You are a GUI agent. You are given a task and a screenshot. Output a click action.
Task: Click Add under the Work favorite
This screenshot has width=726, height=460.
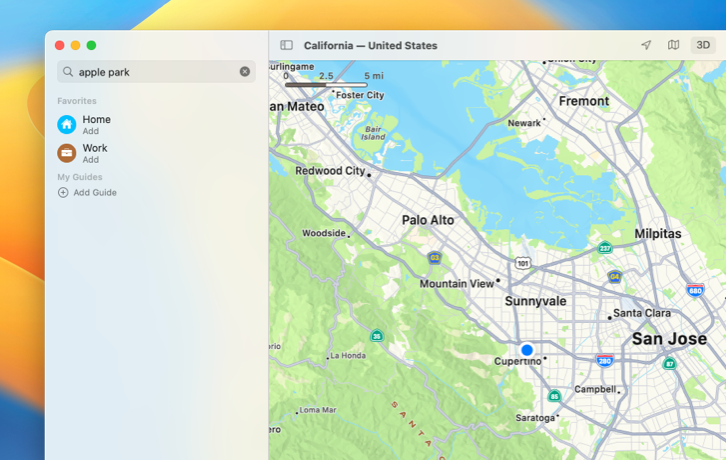point(91,160)
